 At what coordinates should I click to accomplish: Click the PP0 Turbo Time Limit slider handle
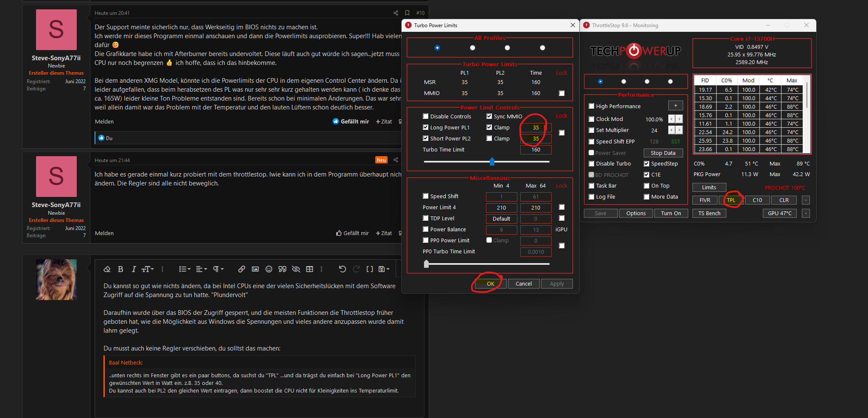click(427, 264)
